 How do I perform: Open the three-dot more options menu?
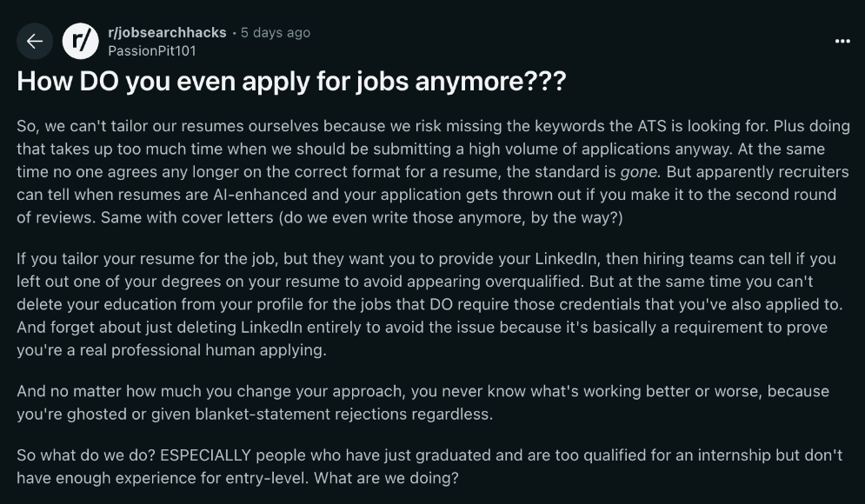pos(842,42)
